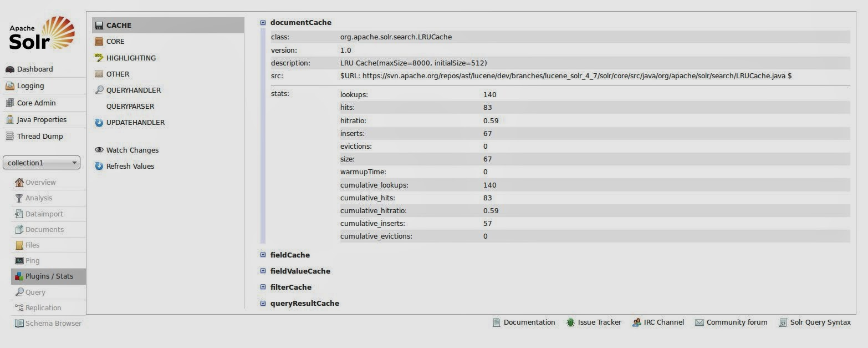Click the LRUCache.java source URL text

coord(566,75)
